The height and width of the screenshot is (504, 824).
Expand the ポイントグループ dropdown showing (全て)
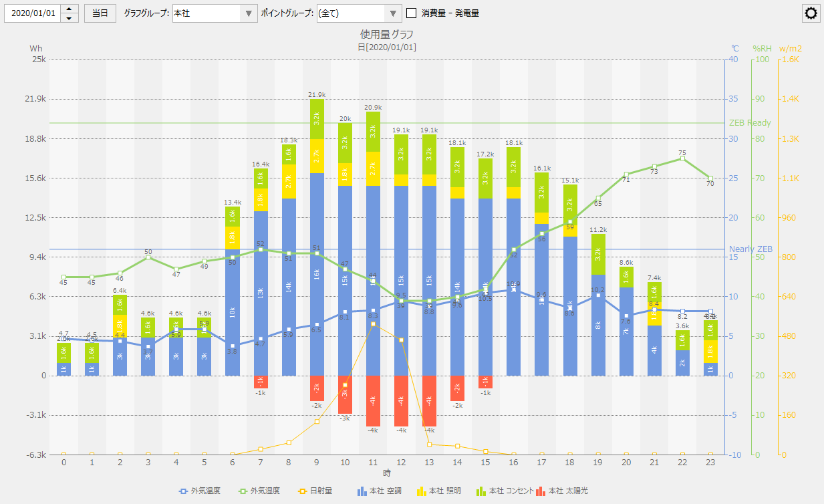(x=359, y=13)
